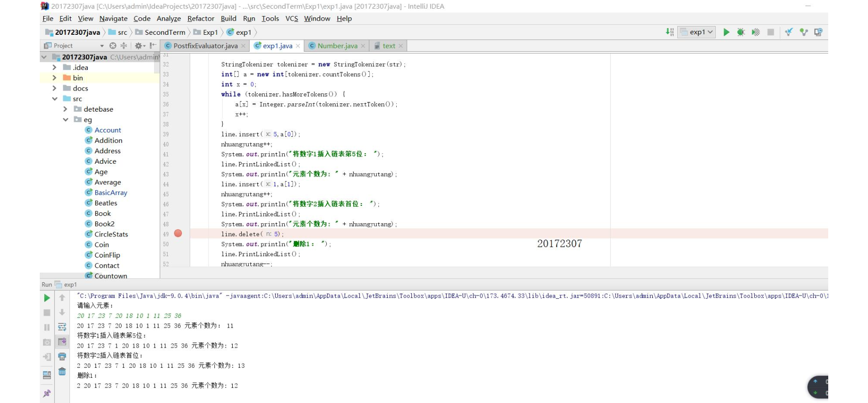
Task: Click the Exp1 folder breadcrumb
Action: (x=206, y=32)
